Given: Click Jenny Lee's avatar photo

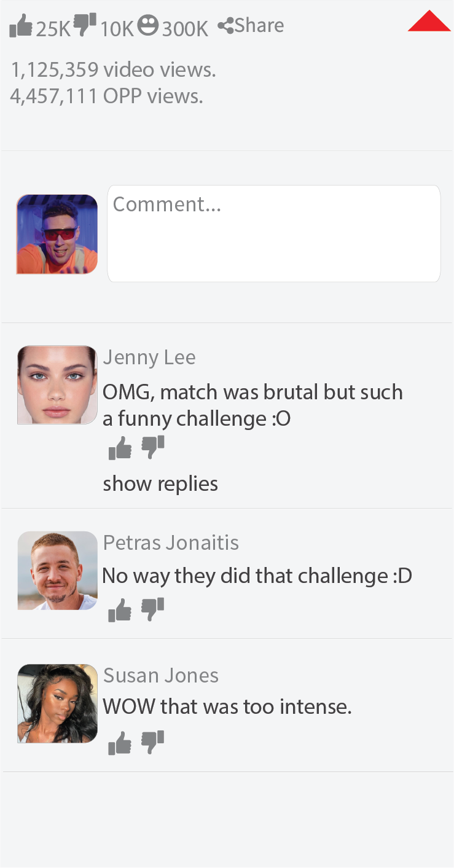Looking at the screenshot, I should [57, 385].
